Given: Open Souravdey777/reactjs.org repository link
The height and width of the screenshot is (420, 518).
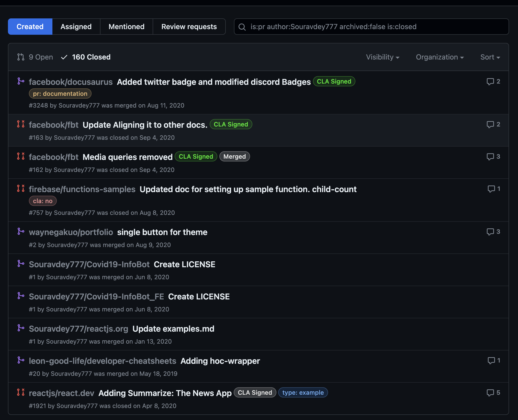Looking at the screenshot, I should 78,329.
